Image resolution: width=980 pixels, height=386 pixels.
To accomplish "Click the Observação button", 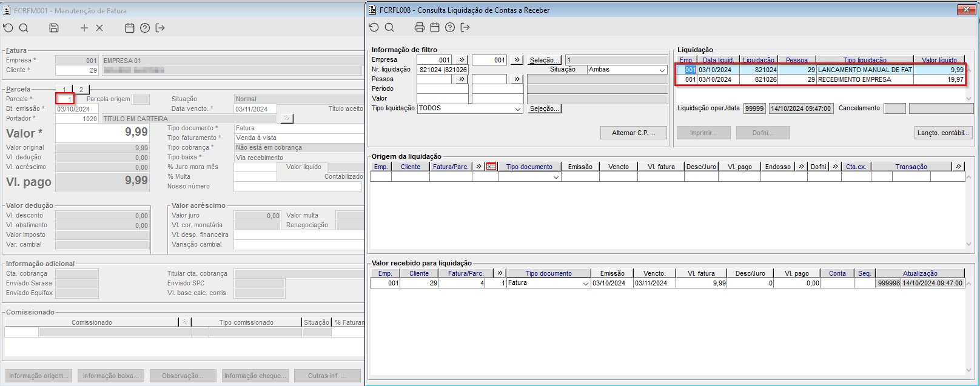I will [183, 376].
